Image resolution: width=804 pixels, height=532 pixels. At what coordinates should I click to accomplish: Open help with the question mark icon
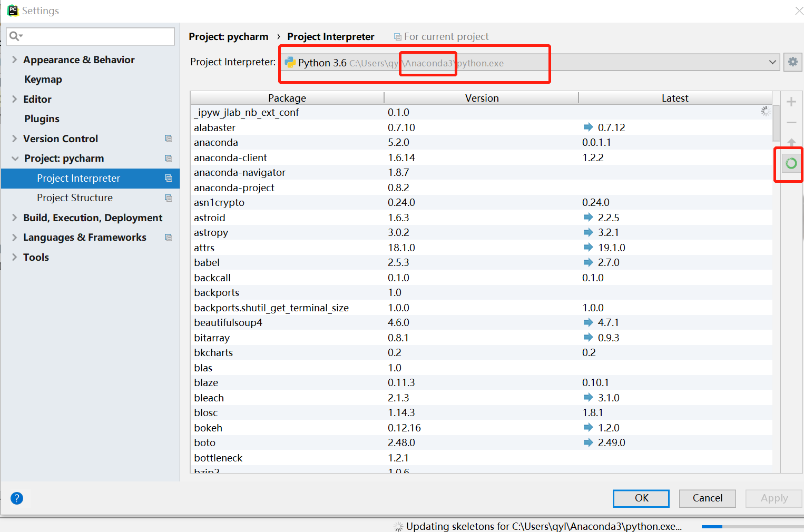point(17,498)
